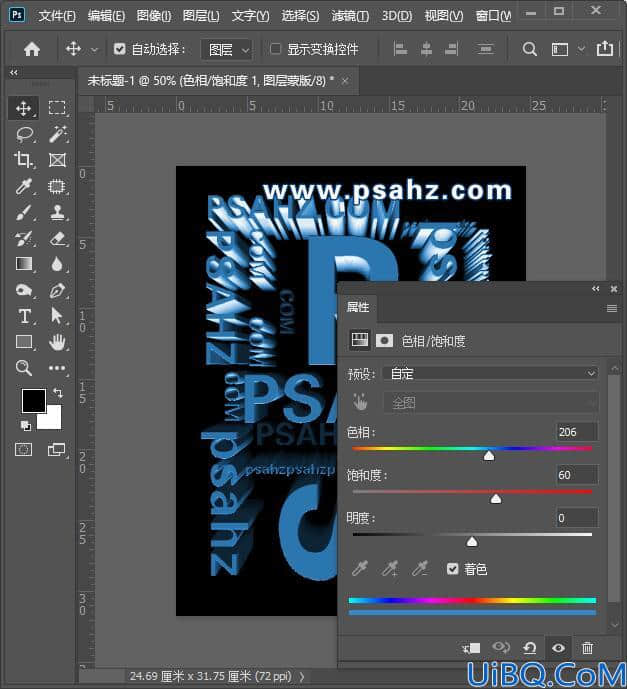Click the Home icon in options bar

click(32, 49)
